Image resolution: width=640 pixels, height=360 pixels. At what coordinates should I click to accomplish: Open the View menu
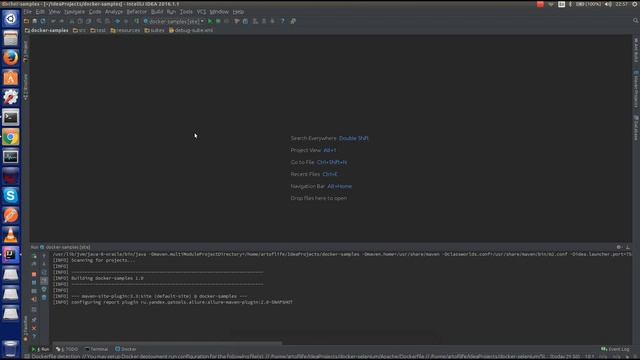[54, 12]
